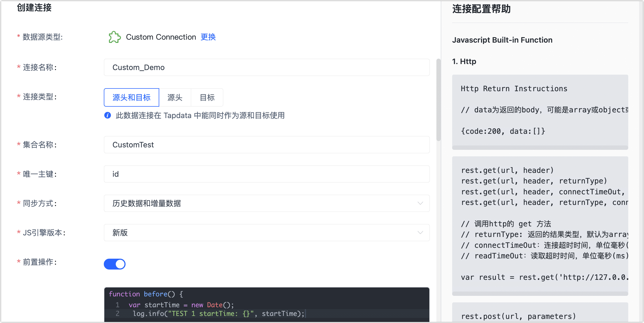The width and height of the screenshot is (644, 323).
Task: Click the info icon beside the connection hint
Action: (x=108, y=116)
